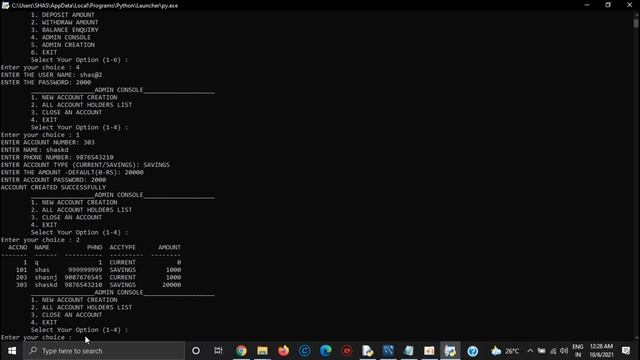Viewport: 640px width, 360px height.
Task: Click 'ENTER ACCOUNT PASSWORD: 2000' line
Action: [x=53, y=180]
